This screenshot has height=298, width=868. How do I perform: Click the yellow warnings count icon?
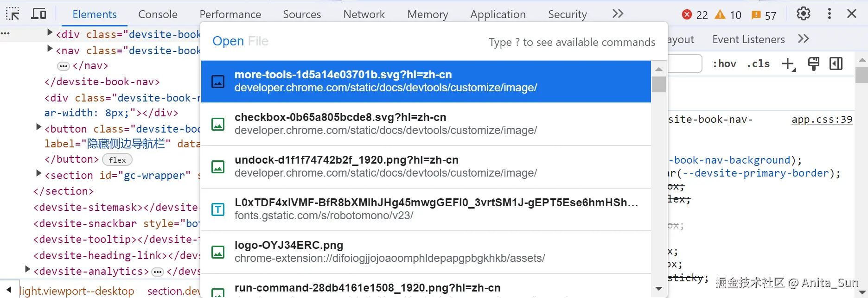coord(720,15)
